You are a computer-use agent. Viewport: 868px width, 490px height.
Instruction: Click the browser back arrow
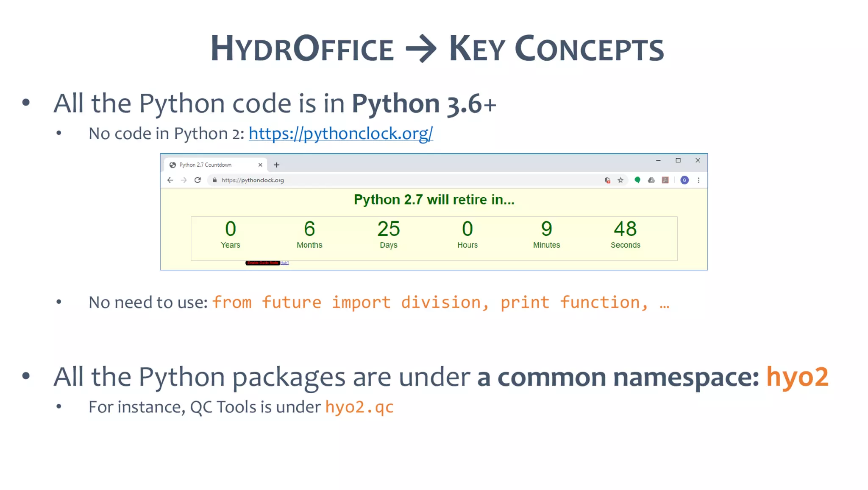[170, 180]
